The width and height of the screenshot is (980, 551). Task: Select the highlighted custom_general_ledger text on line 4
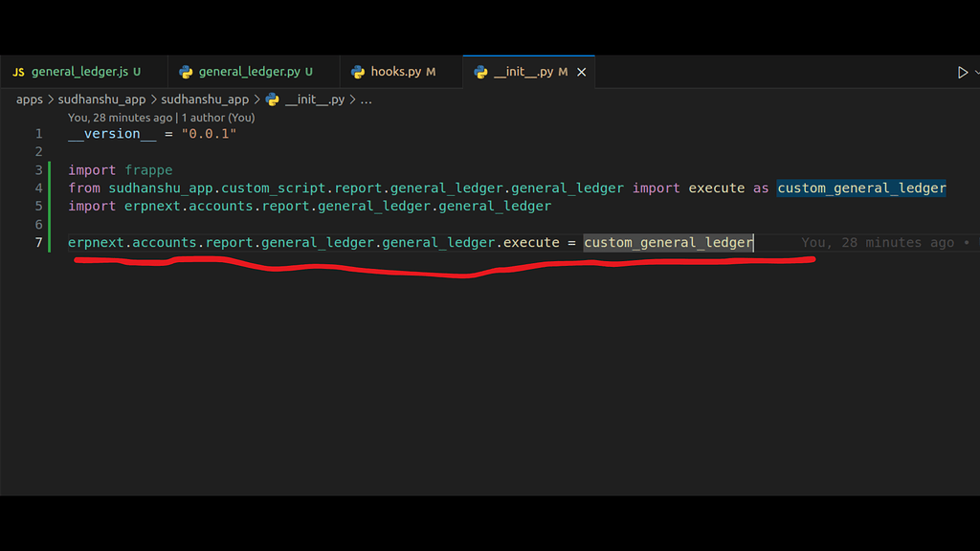(860, 187)
